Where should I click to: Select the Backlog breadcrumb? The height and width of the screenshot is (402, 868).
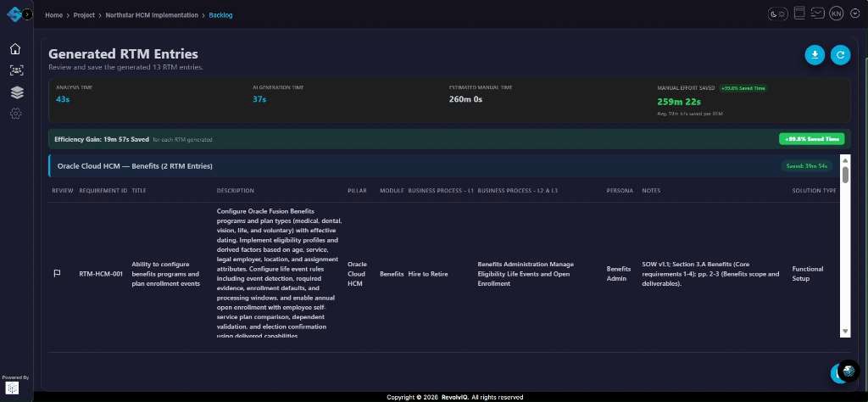(x=220, y=15)
